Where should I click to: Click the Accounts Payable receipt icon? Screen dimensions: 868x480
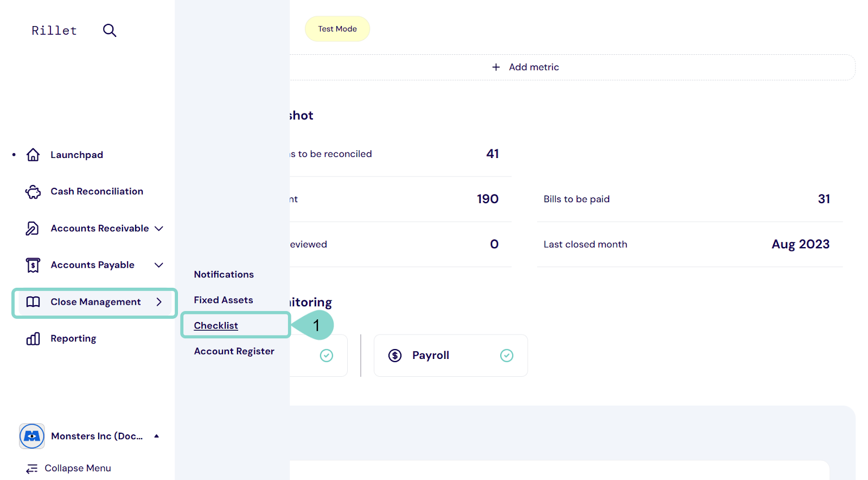(x=33, y=265)
